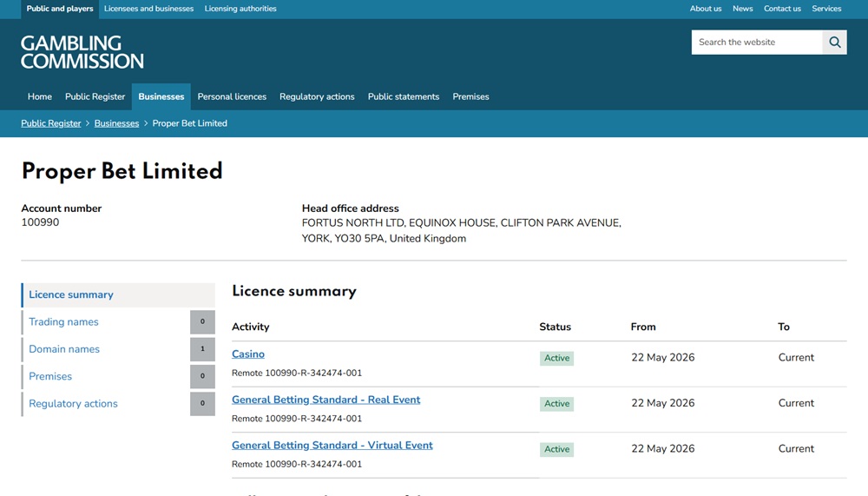Image resolution: width=868 pixels, height=496 pixels.
Task: Switch to Licensees and businesses tab
Action: [x=149, y=9]
